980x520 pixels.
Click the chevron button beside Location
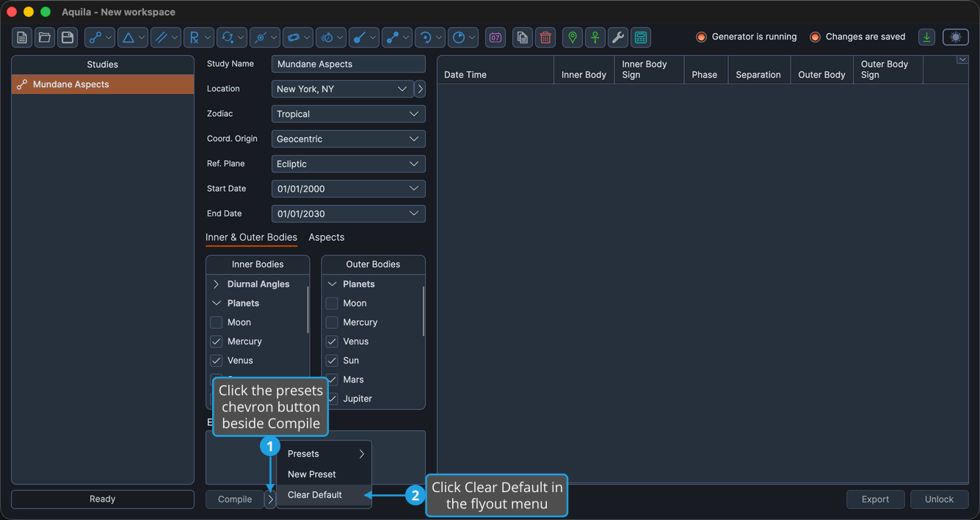420,89
